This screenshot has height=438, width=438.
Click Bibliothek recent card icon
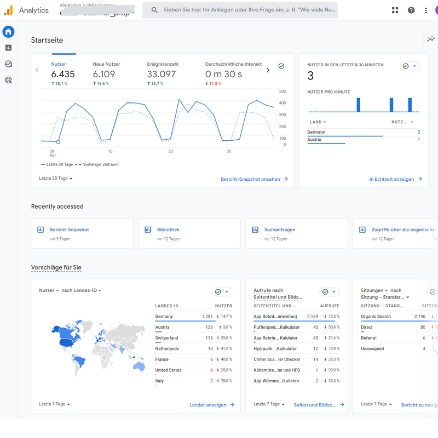(x=148, y=229)
